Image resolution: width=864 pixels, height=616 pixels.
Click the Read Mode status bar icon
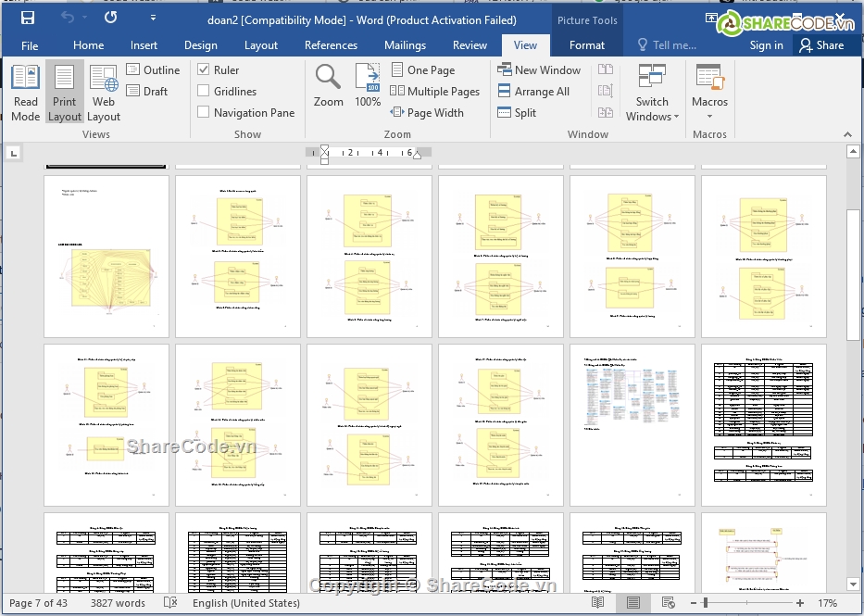(597, 603)
